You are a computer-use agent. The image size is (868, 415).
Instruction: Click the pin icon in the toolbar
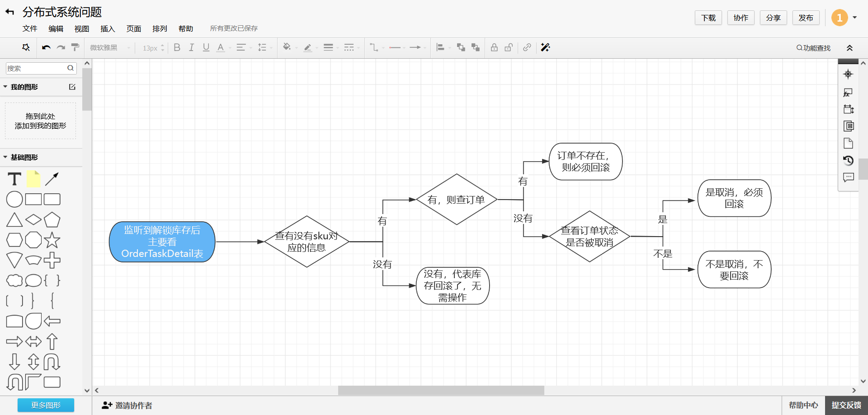point(26,47)
